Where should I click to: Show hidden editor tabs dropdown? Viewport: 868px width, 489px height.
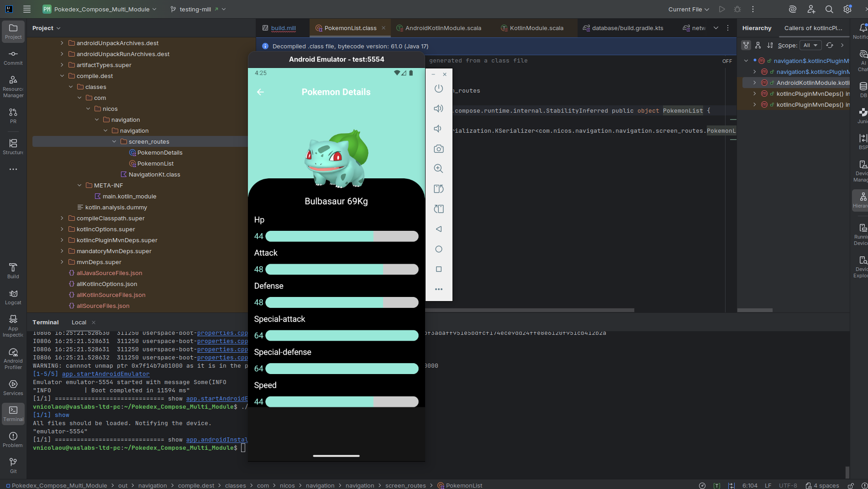716,28
